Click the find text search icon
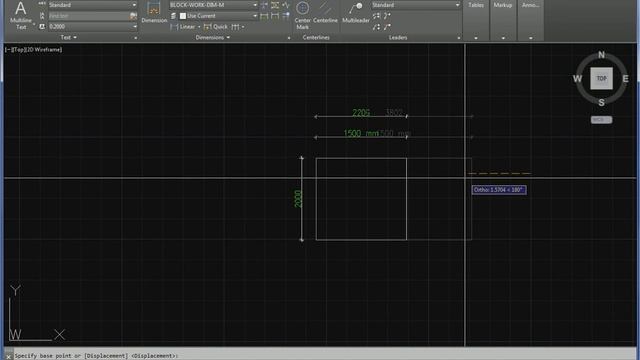Screen dimensions: 640x360 coord(133,16)
